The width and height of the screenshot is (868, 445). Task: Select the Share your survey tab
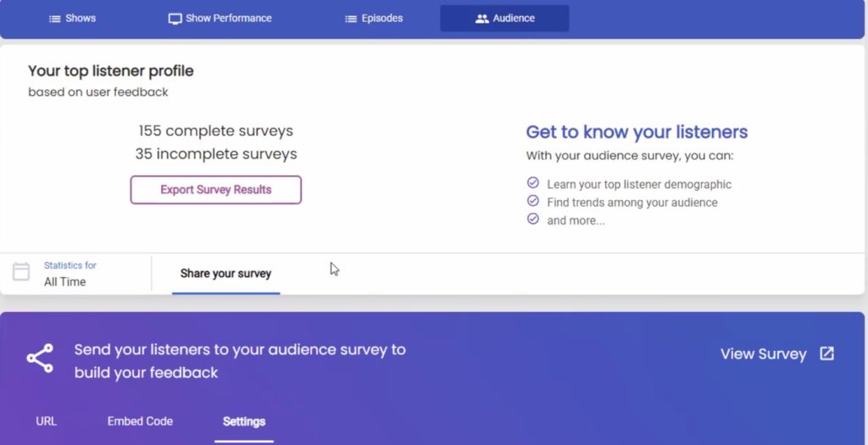click(225, 274)
